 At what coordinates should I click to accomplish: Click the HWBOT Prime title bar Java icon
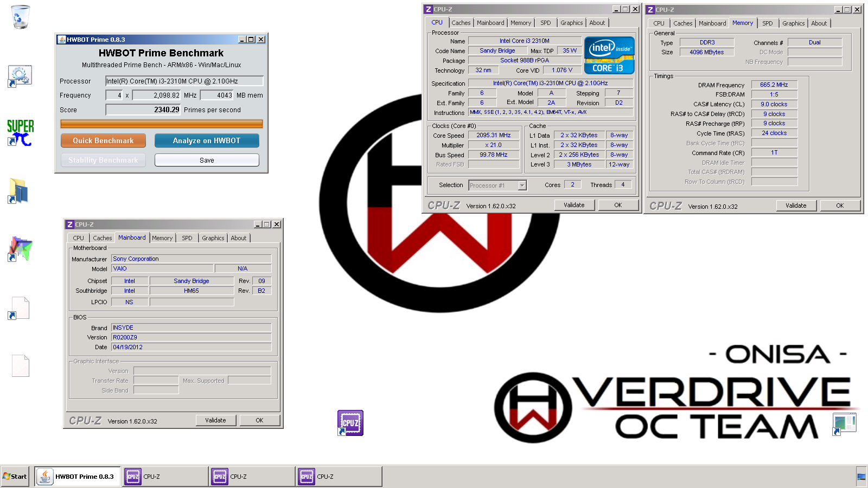61,40
